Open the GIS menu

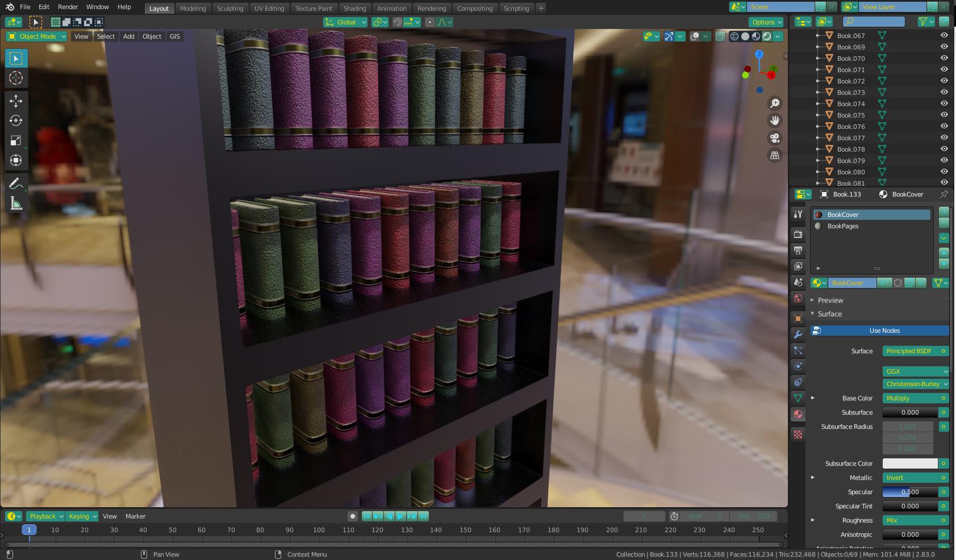(x=174, y=36)
